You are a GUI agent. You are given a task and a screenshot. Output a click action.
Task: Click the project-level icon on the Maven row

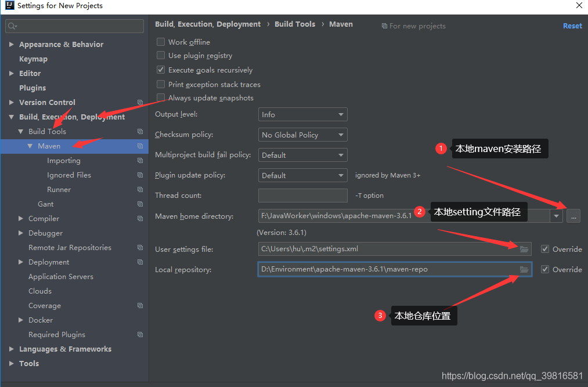140,146
